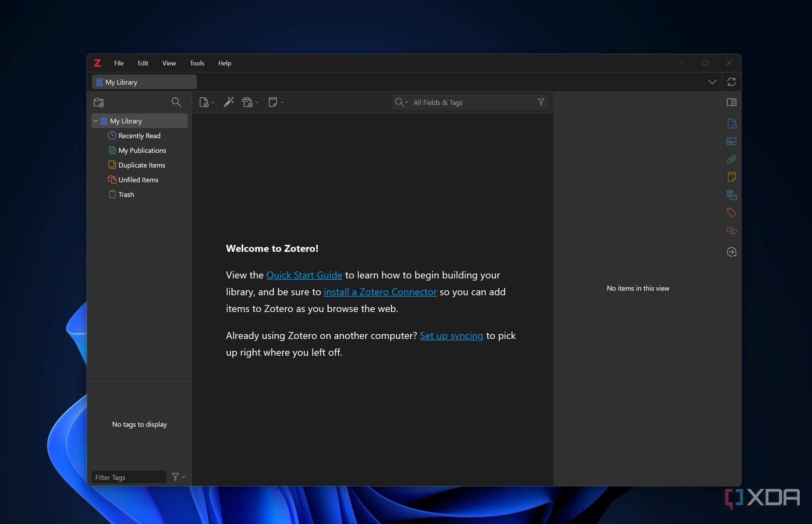Screen dimensions: 812x524
Task: Select My Library in collection tree
Action: [139, 121]
